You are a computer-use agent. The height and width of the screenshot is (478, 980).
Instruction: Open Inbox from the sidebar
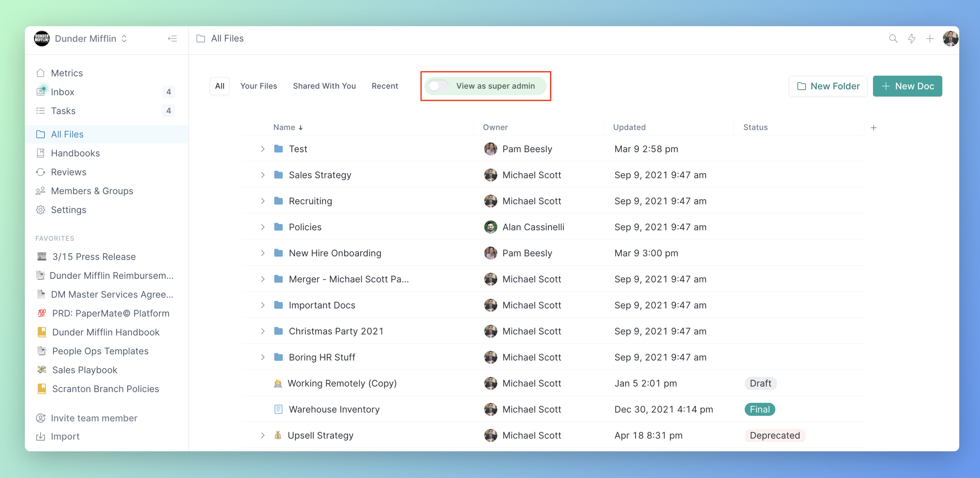(62, 92)
